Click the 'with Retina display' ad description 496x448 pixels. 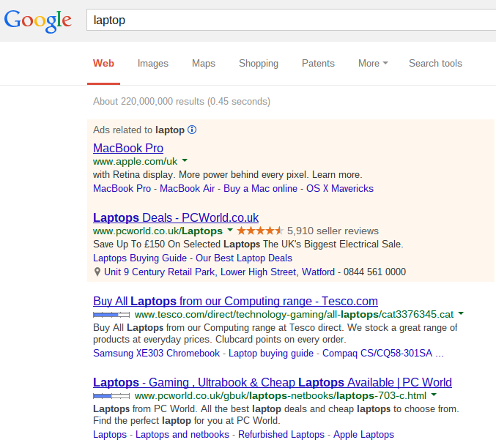pos(227,175)
